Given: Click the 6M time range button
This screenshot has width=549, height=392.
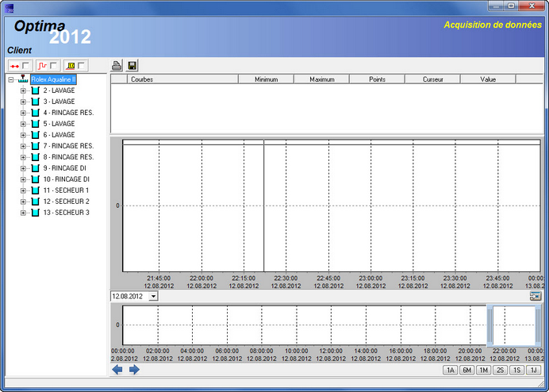Looking at the screenshot, I should click(x=466, y=370).
